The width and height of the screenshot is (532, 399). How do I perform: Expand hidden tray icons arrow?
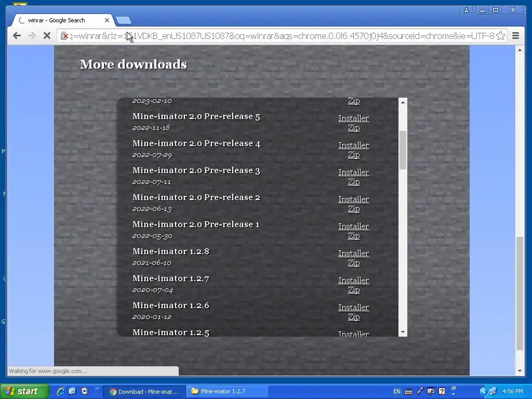click(483, 392)
